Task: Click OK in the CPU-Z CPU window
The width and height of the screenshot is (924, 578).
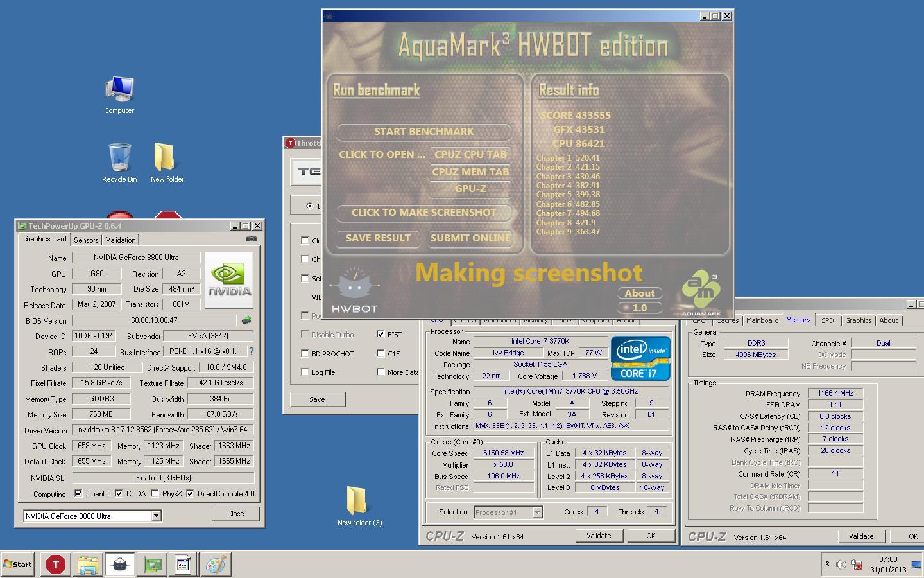Action: [651, 536]
